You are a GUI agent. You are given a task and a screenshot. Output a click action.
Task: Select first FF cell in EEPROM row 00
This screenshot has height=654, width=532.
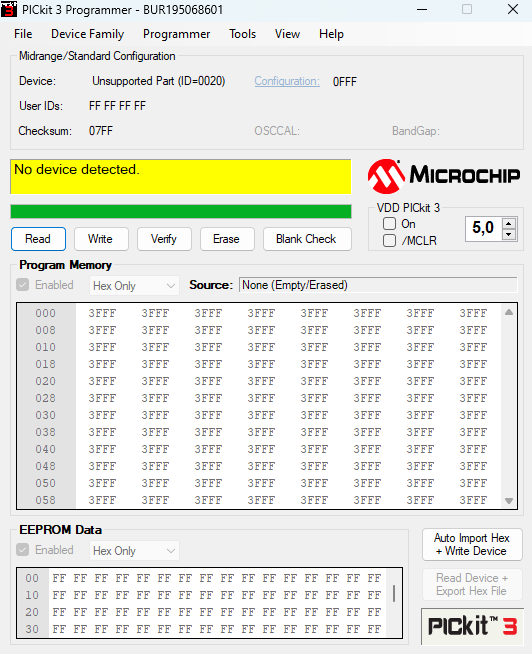(59, 578)
